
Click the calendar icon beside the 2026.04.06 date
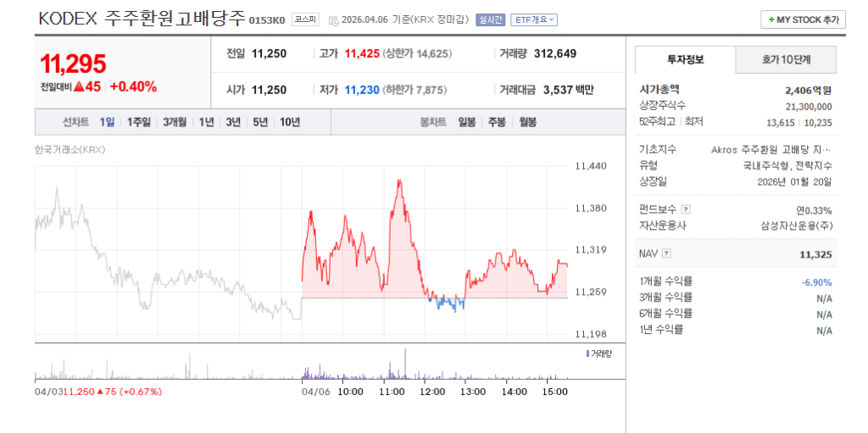click(333, 19)
